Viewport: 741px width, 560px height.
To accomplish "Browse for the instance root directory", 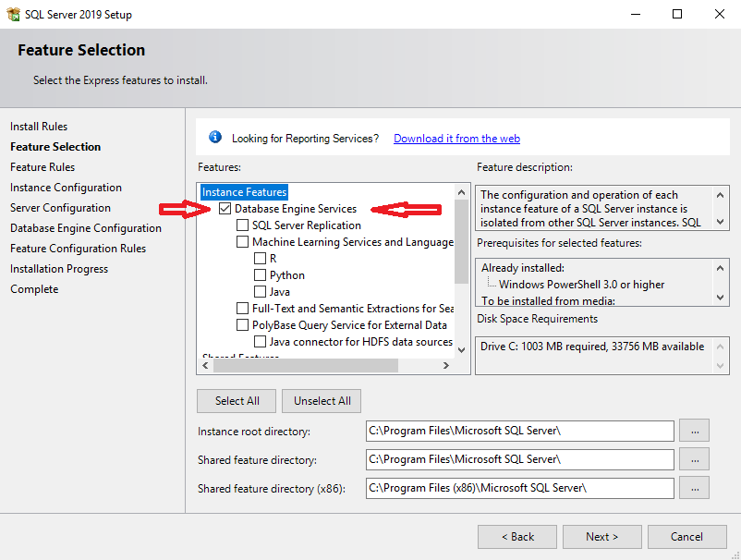I will click(694, 431).
